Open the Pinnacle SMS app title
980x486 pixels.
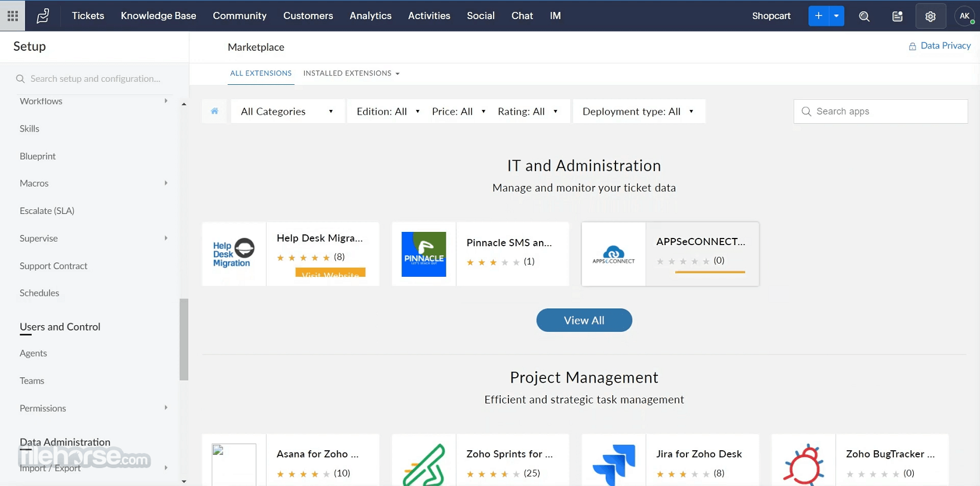509,243
